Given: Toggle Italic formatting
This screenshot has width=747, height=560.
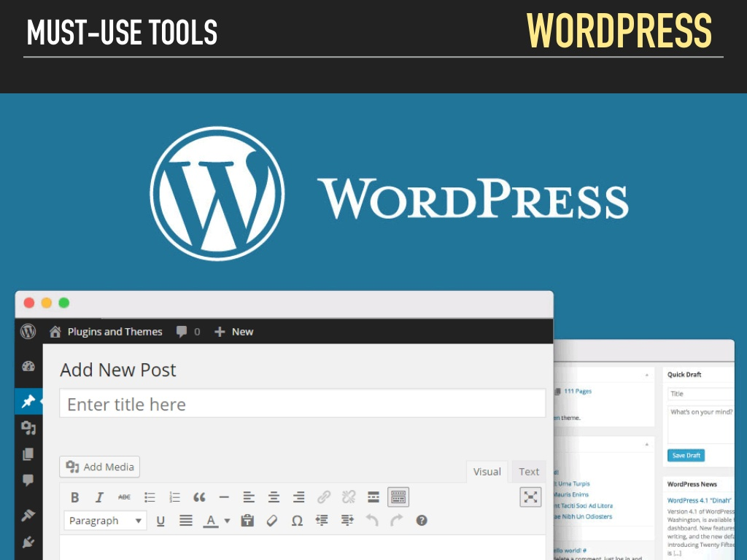Looking at the screenshot, I should (99, 497).
